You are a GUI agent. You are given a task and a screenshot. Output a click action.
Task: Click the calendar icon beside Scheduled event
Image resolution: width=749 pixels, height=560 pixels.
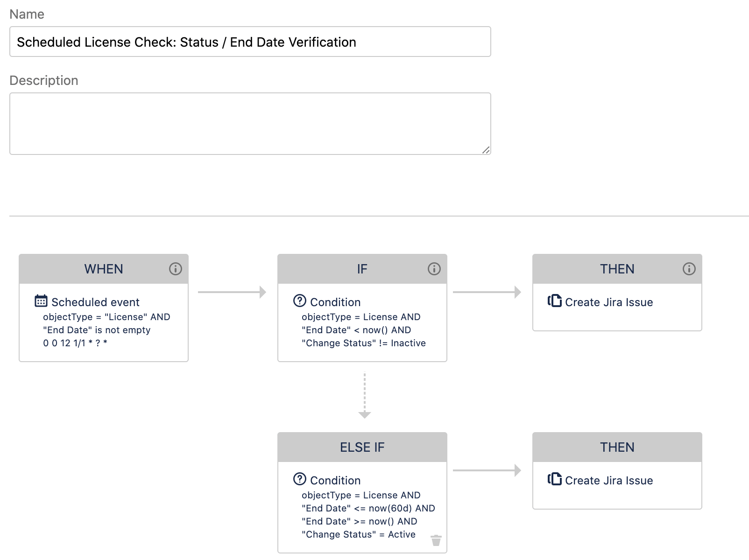pyautogui.click(x=41, y=302)
